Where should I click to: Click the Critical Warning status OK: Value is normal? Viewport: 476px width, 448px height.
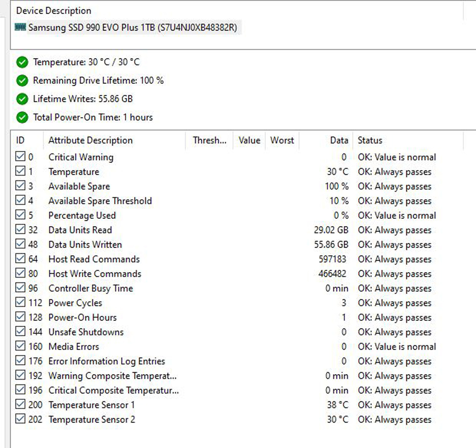pyautogui.click(x=397, y=157)
